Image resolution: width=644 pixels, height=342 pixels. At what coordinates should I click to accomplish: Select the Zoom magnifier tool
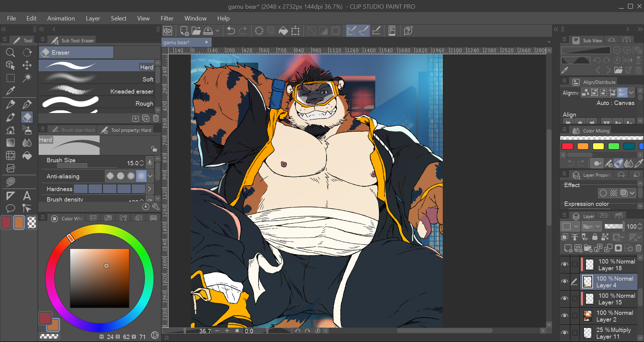[x=10, y=52]
